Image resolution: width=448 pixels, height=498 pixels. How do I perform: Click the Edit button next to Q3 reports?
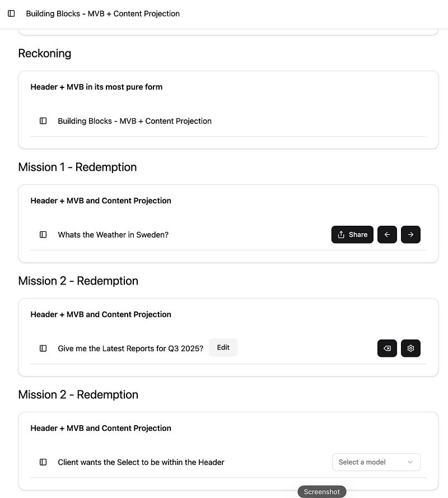point(223,347)
